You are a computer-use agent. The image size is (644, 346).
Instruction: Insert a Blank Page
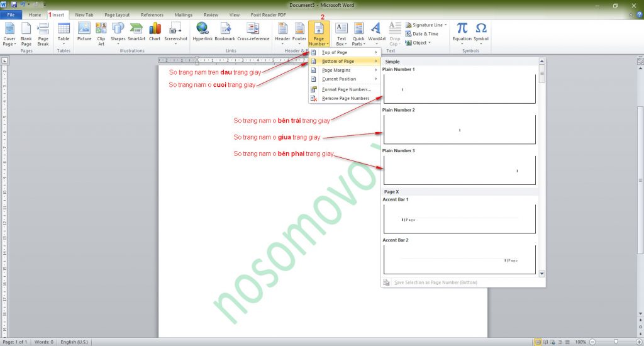pyautogui.click(x=26, y=33)
